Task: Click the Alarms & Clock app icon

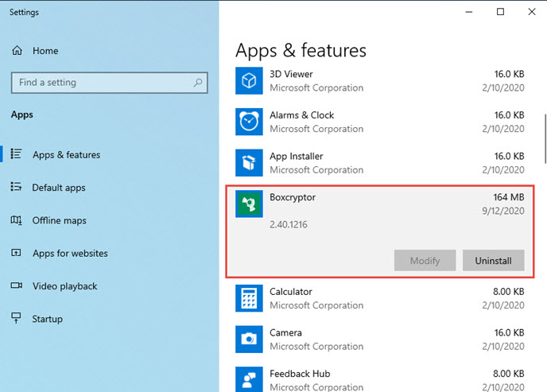Action: [249, 122]
